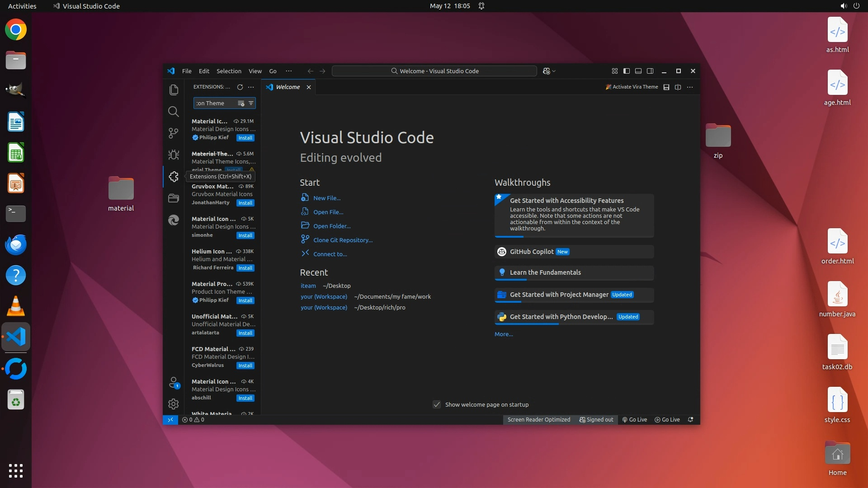Open the Manage gear icon in VS Code

click(174, 404)
